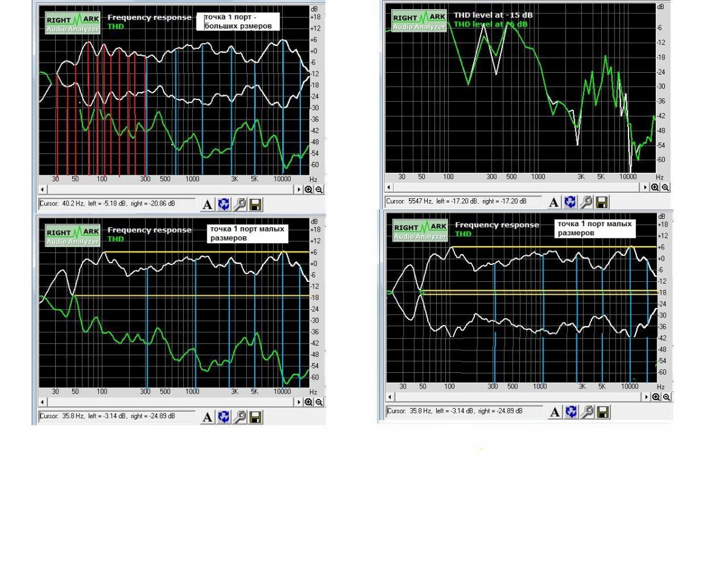The width and height of the screenshot is (728, 582).
Task: Click the save floppy icon under THD level graph
Action: [602, 202]
